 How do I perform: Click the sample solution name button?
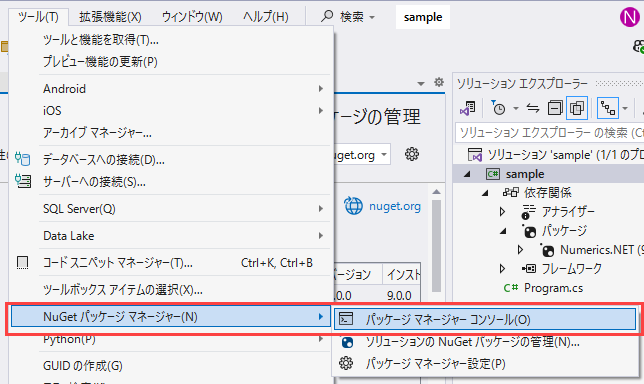(423, 17)
